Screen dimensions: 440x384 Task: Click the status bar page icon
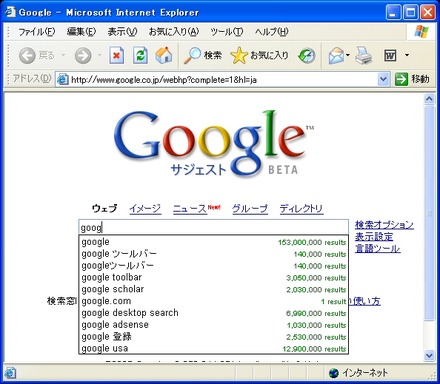[10, 373]
